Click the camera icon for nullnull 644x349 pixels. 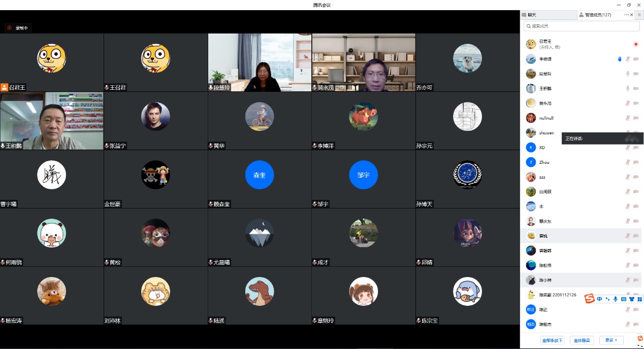[x=636, y=118]
